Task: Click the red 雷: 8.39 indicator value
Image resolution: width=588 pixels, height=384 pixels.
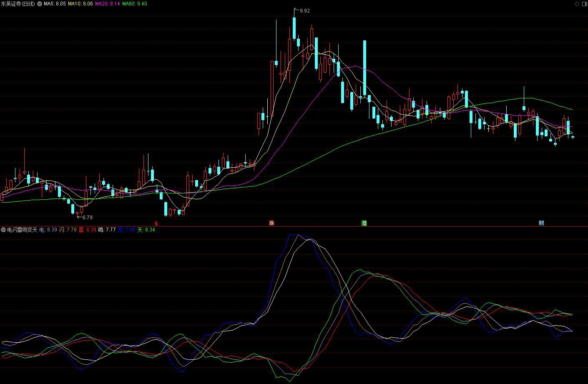Action: coord(88,230)
